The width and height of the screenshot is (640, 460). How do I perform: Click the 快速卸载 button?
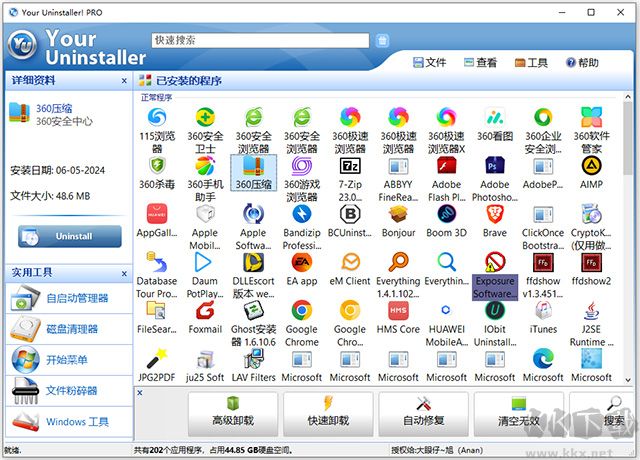point(328,414)
